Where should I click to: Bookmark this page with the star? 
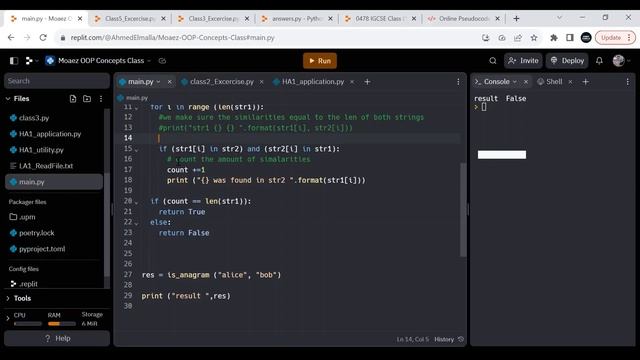coord(534,38)
